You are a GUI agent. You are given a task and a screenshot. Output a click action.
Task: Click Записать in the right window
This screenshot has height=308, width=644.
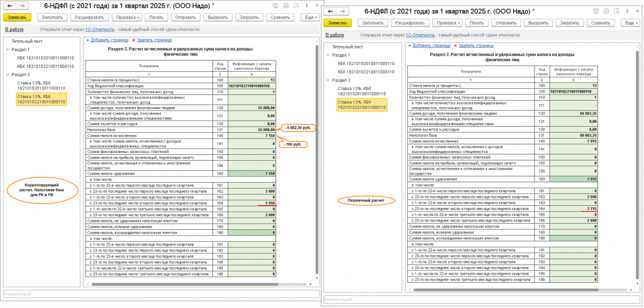337,23
